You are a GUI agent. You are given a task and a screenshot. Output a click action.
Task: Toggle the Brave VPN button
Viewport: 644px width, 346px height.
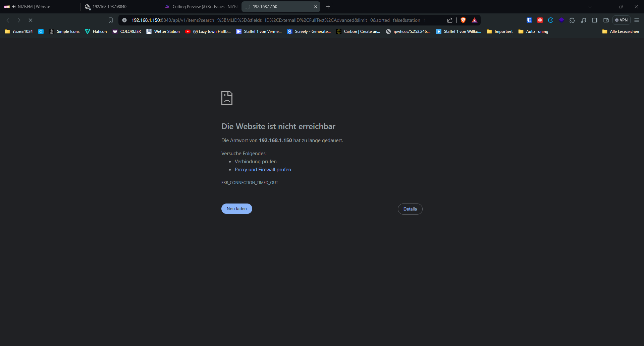(x=621, y=20)
